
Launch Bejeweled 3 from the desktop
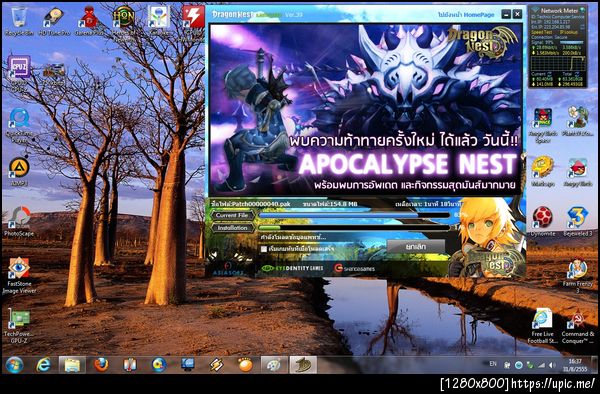577,221
